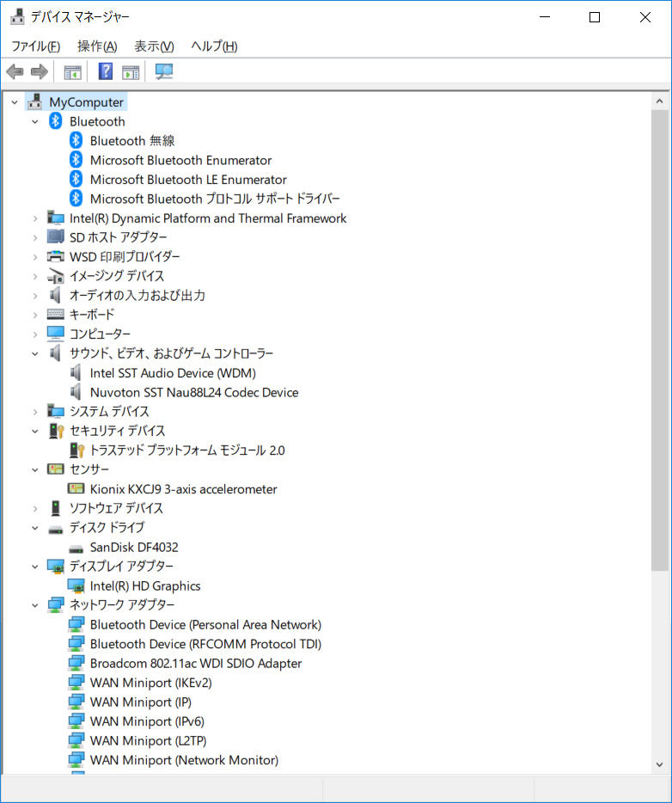Select Bluetooth Device (Personal Area Network)

coord(205,625)
